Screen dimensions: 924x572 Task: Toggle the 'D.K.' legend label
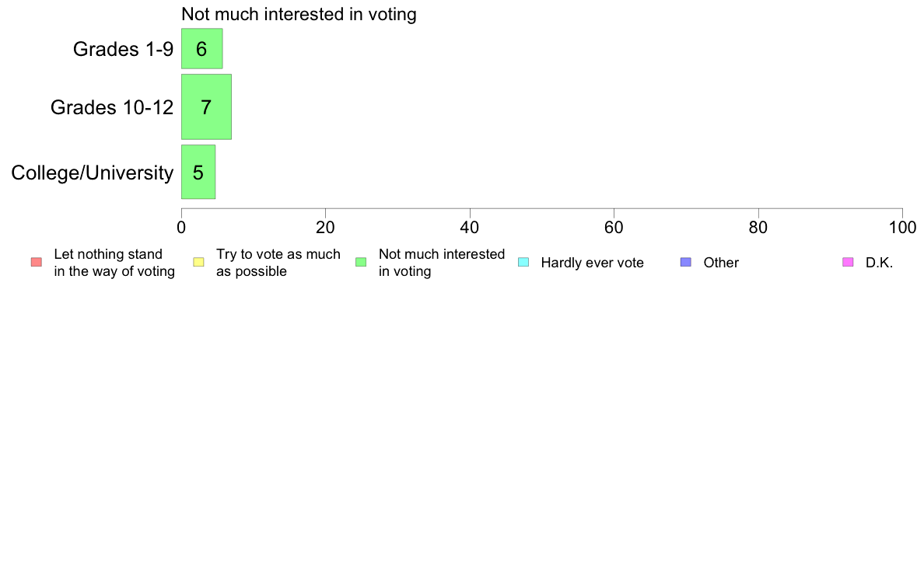879,263
